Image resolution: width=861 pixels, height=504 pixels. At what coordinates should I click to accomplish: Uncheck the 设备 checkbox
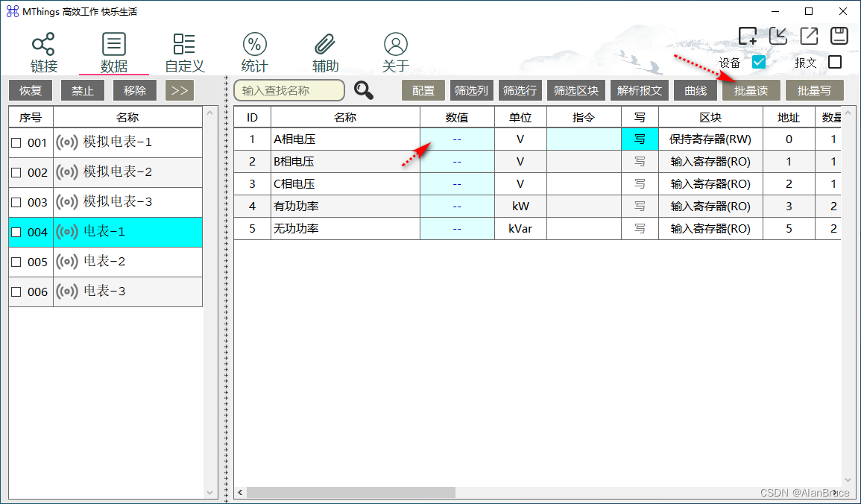759,63
